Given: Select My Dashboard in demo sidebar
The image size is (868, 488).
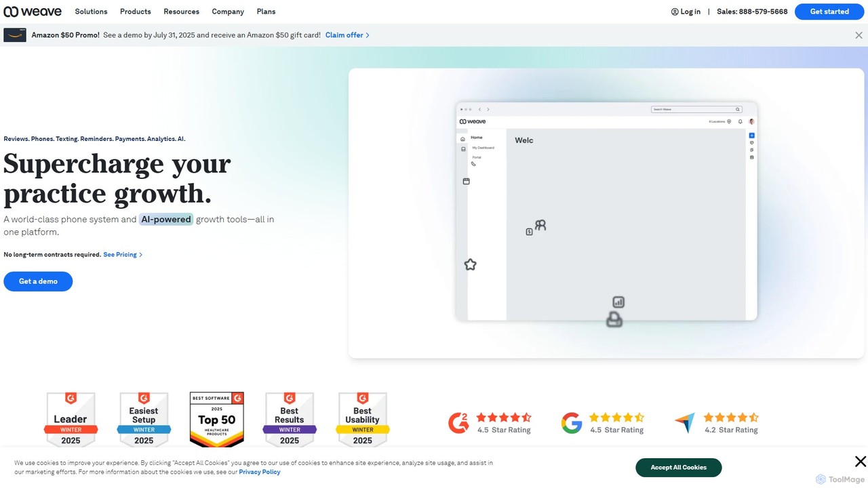Looking at the screenshot, I should pyautogui.click(x=484, y=148).
